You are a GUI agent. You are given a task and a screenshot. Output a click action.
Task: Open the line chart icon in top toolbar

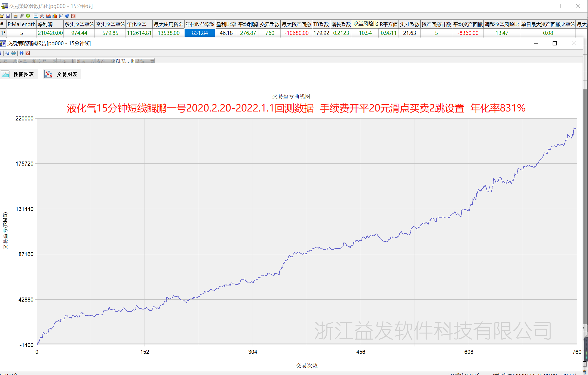(x=42, y=16)
